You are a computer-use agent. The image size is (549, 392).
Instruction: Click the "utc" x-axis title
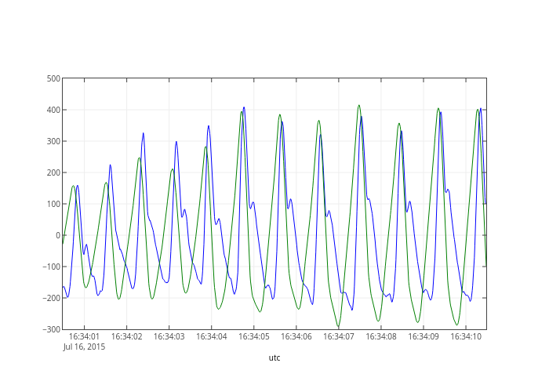(274, 358)
